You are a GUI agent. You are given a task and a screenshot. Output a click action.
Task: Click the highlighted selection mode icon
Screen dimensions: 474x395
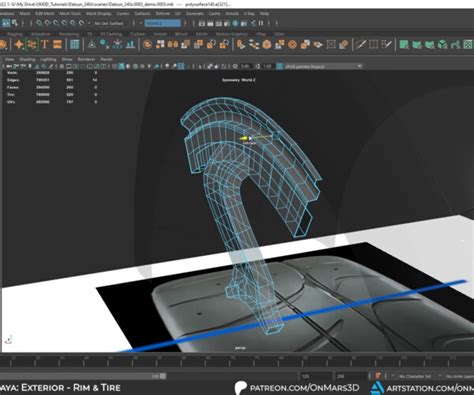click(x=6, y=23)
